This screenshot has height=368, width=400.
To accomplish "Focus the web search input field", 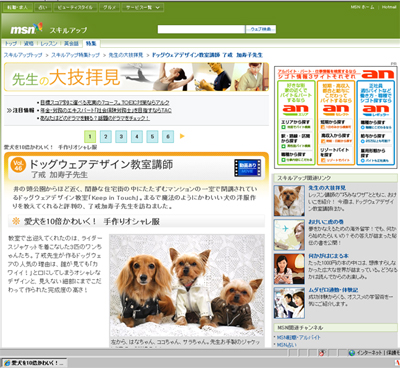I will tap(201, 29).
